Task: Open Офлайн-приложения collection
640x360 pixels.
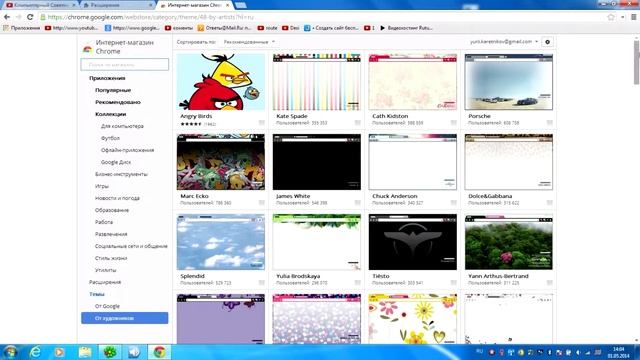Action: [x=128, y=150]
